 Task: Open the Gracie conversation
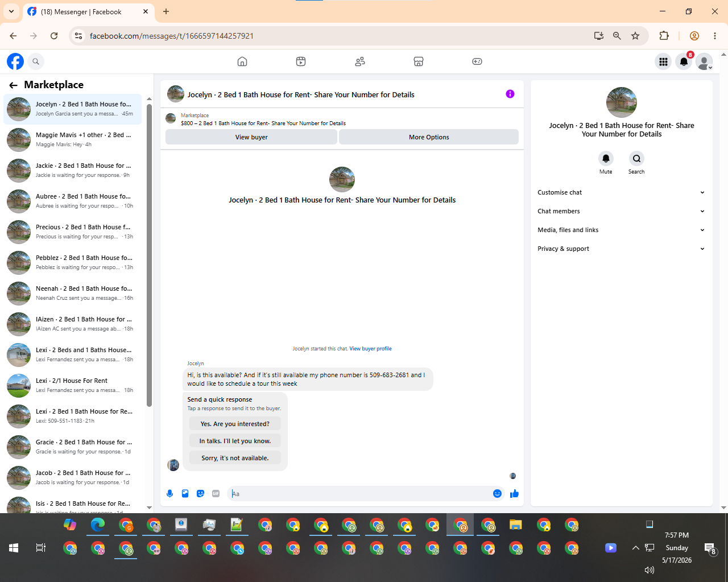73,447
